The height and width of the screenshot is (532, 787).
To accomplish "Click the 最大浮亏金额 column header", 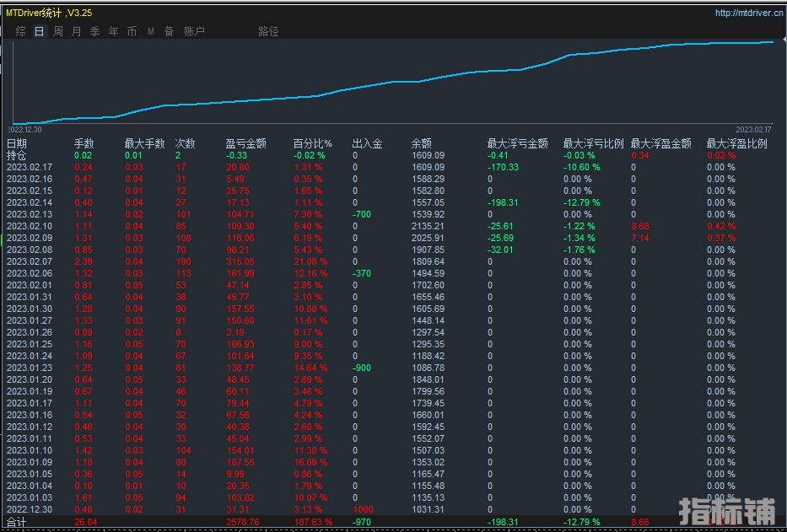I will [517, 143].
